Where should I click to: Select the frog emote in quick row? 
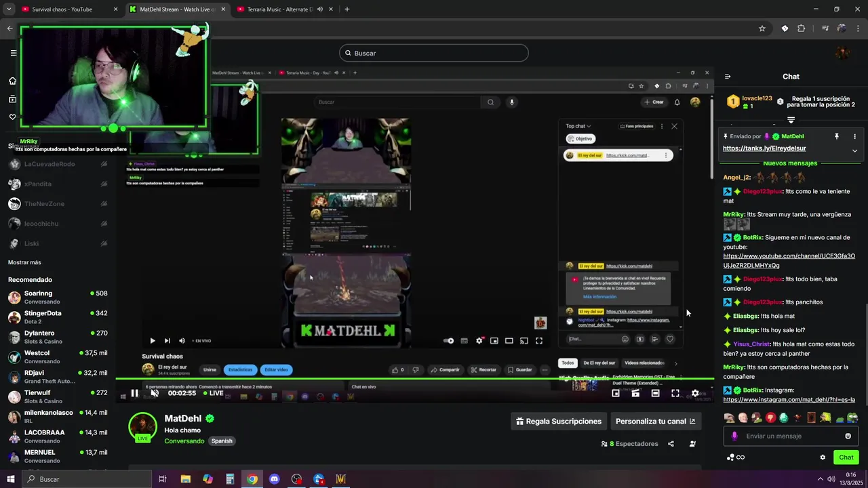pos(852,418)
